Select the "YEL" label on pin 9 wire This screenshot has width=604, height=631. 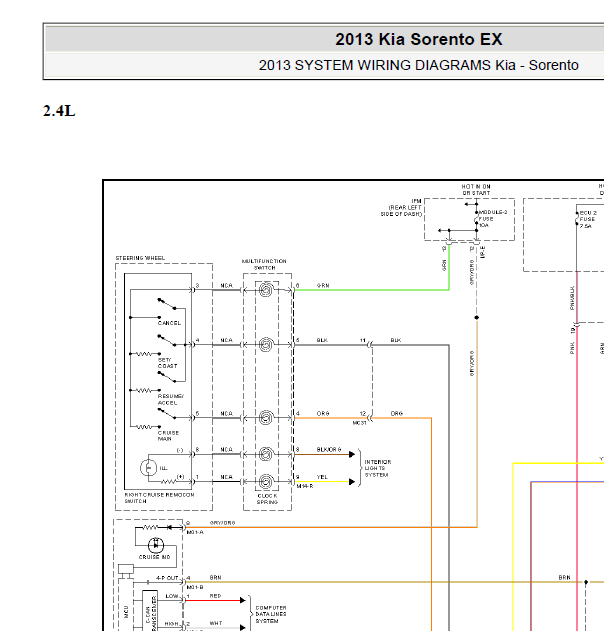click(322, 477)
